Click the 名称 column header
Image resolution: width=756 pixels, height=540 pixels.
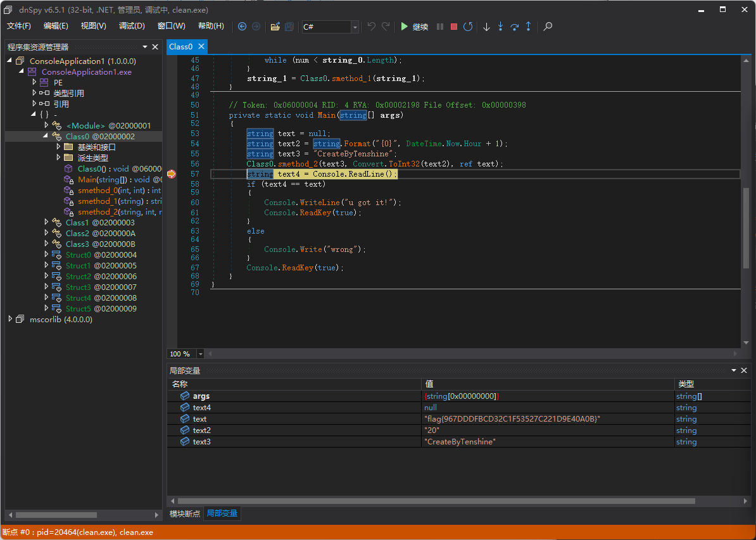(x=180, y=384)
